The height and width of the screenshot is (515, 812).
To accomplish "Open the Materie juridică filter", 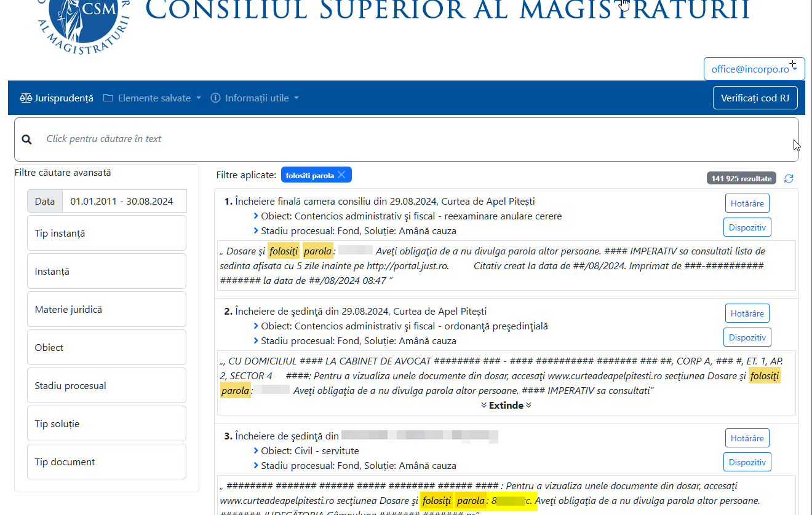I will [x=106, y=310].
